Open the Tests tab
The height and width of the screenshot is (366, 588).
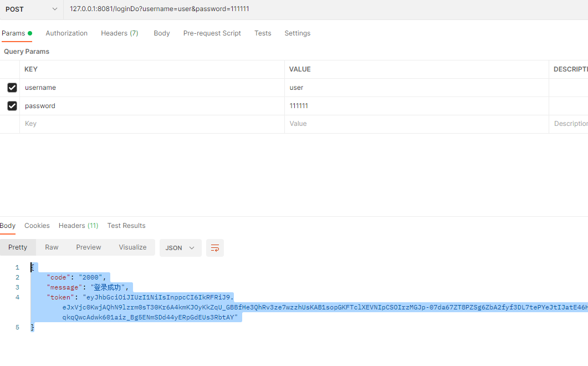click(x=263, y=33)
